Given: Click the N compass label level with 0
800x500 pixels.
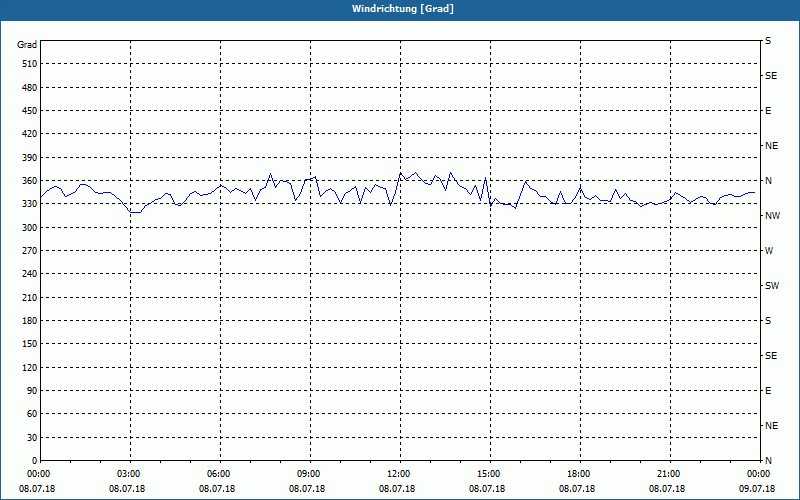Looking at the screenshot, I should (768, 461).
